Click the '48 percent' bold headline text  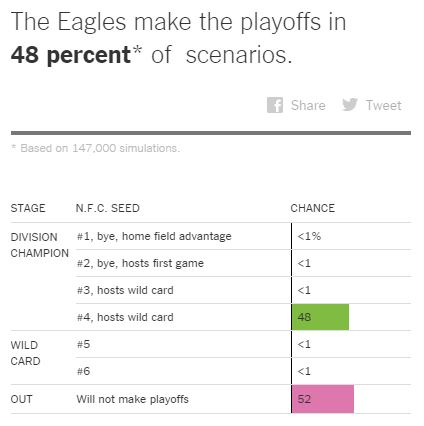click(71, 56)
